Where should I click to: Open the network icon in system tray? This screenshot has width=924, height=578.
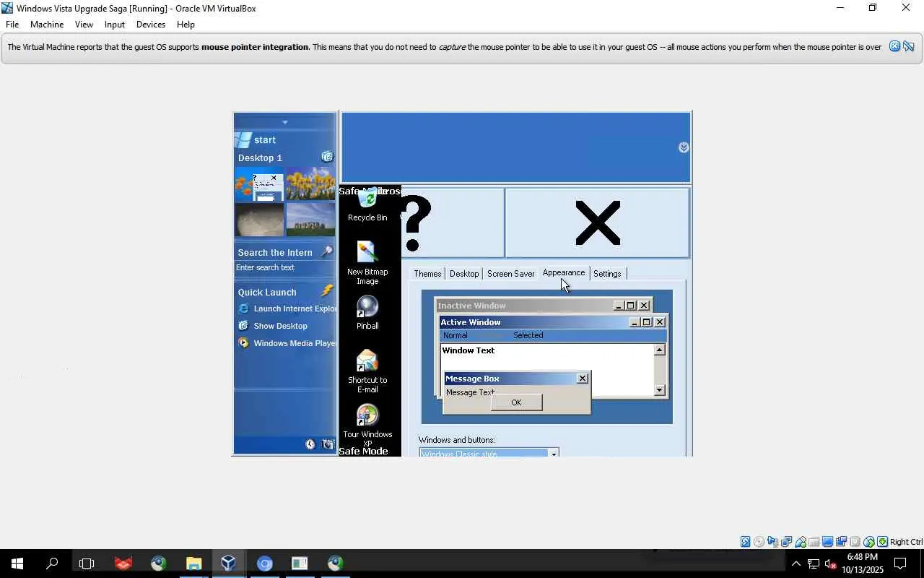click(814, 564)
